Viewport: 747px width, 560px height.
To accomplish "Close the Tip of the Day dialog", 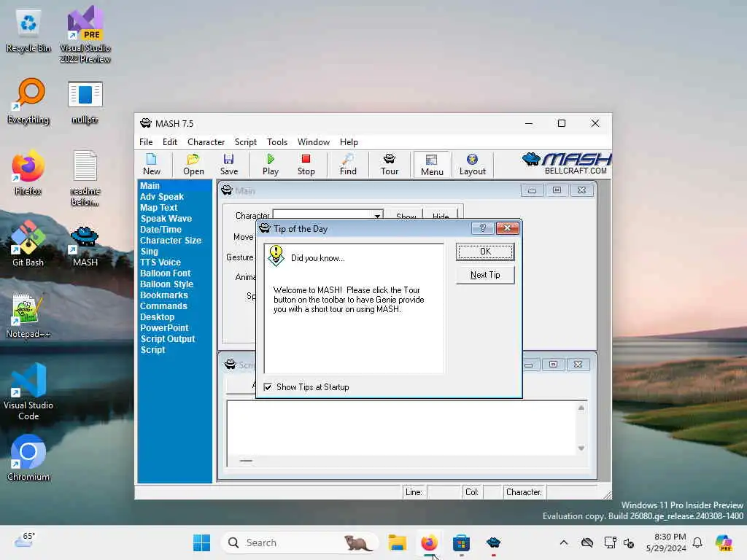I will coord(508,228).
